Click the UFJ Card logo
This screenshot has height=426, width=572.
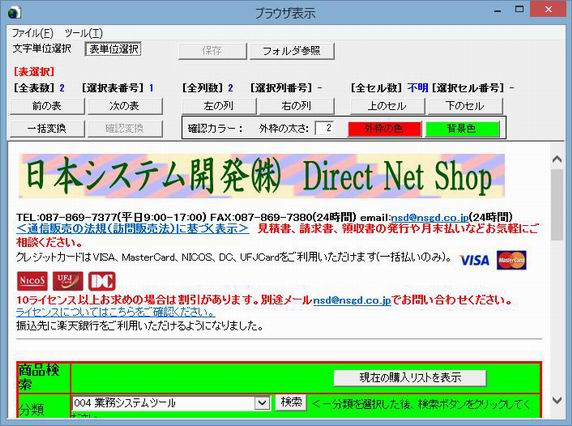(68, 281)
